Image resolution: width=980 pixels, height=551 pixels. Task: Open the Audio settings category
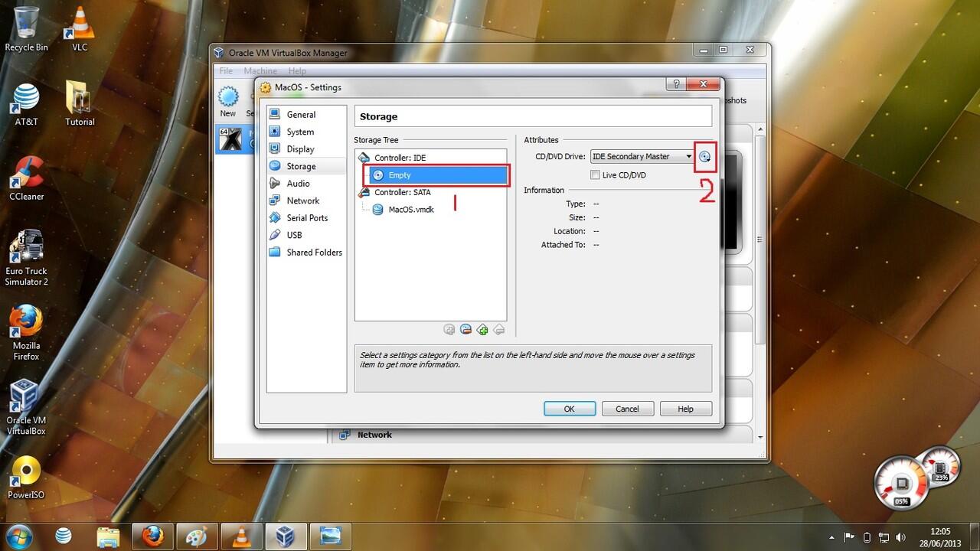(306, 183)
